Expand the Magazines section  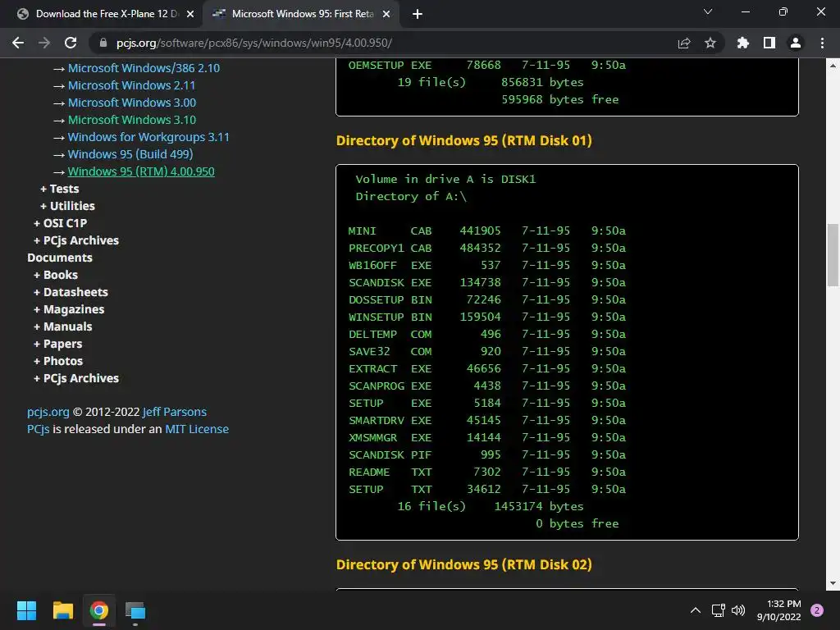69,309
